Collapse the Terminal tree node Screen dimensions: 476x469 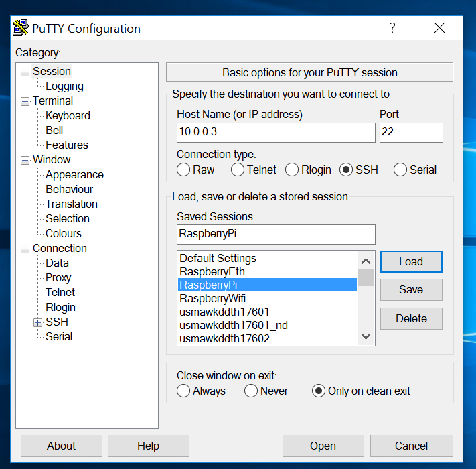point(25,101)
